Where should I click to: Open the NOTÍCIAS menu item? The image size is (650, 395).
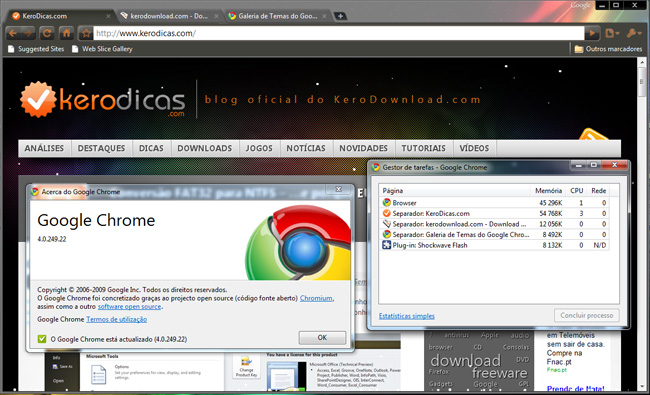[306, 148]
